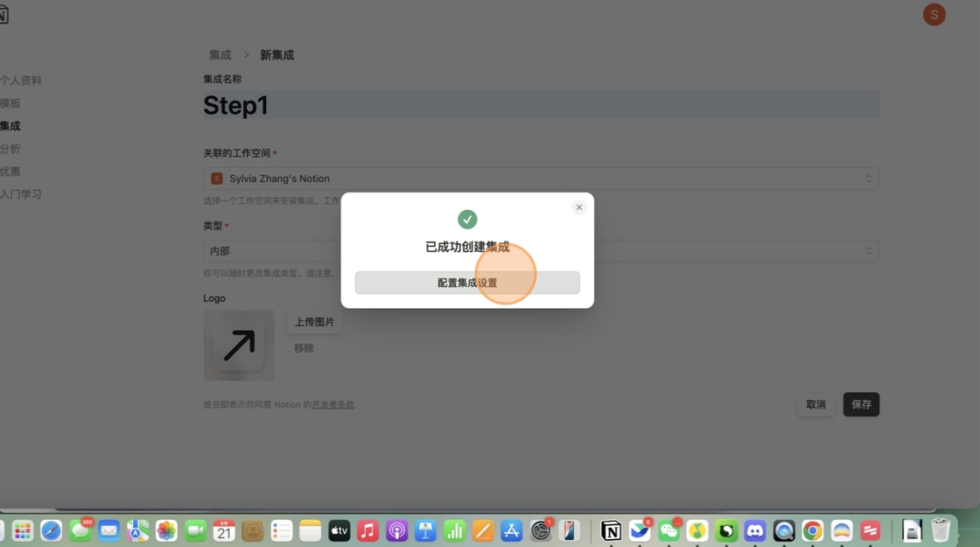Open Pages from the dock

click(482, 531)
